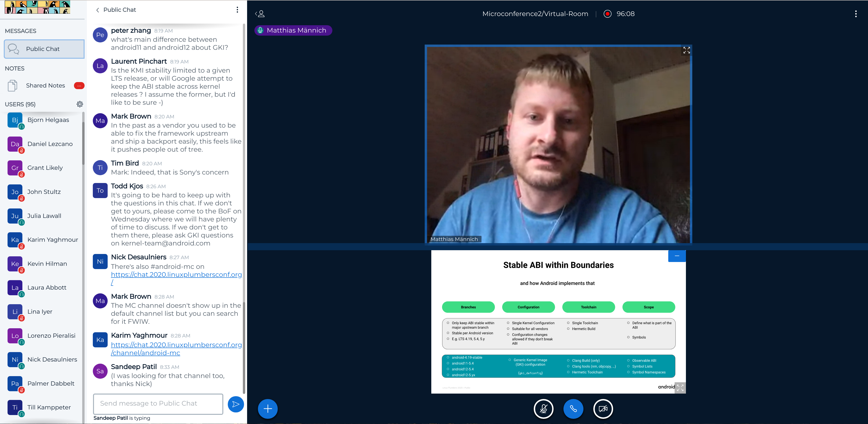
Task: Click Nick Desaulniers' linuxplumbersconf chat link
Action: pos(176,274)
